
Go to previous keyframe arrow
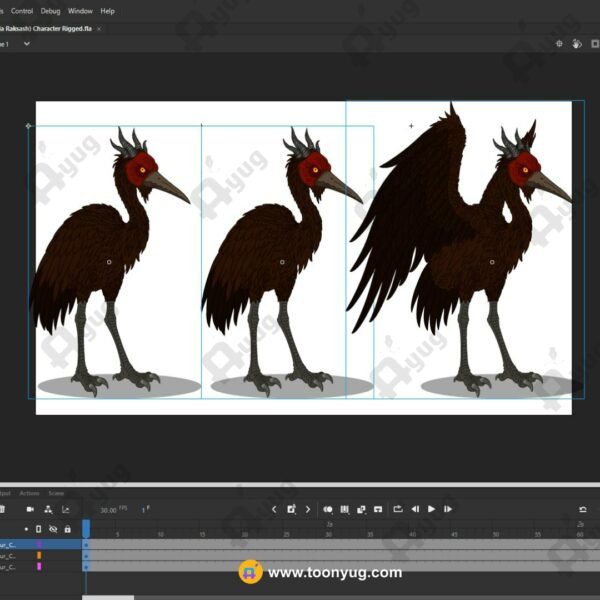click(274, 509)
